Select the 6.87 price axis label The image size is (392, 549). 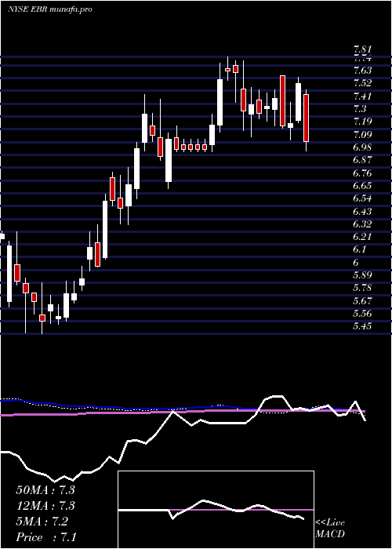(x=362, y=160)
